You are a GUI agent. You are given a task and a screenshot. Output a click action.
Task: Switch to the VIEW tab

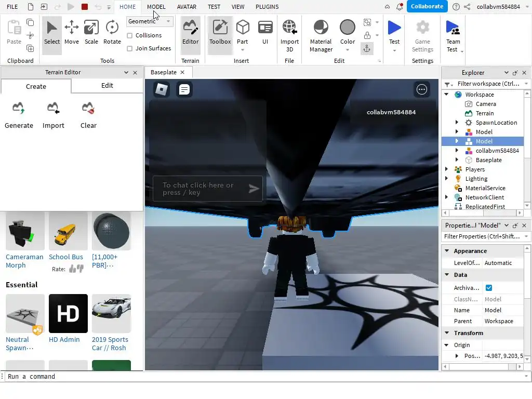tap(238, 7)
